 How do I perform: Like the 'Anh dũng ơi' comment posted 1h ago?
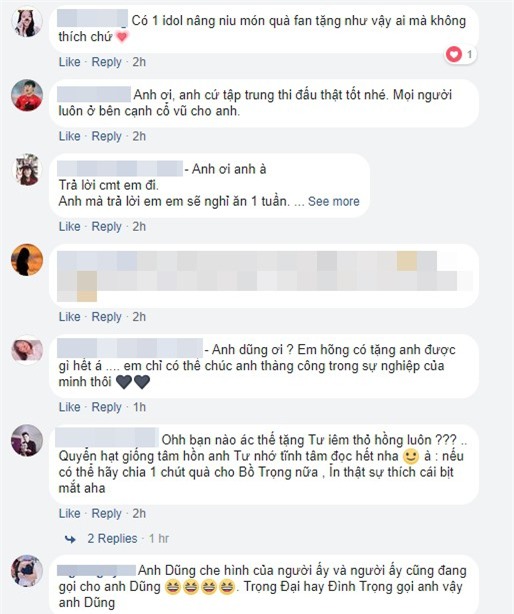coord(69,407)
